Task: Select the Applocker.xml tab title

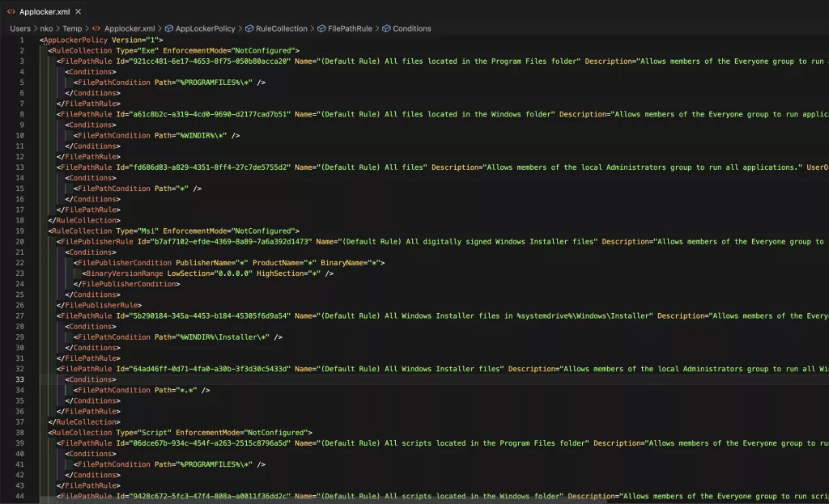Action: pyautogui.click(x=45, y=11)
